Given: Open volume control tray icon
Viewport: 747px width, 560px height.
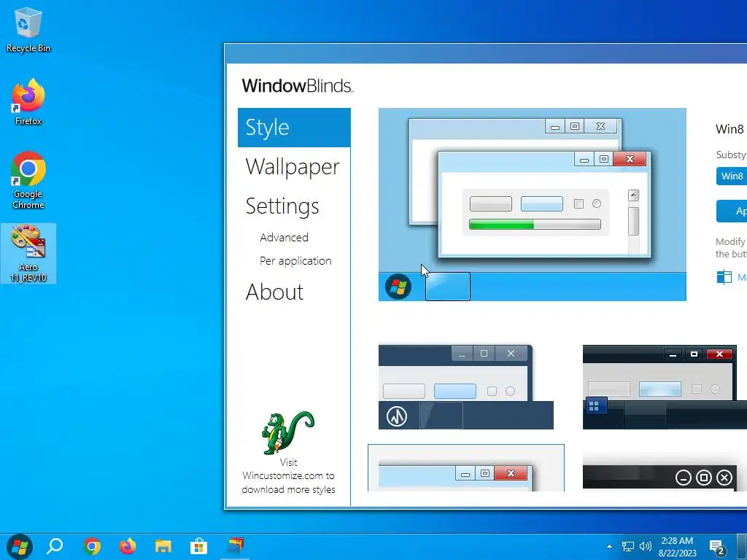Looking at the screenshot, I should 645,546.
